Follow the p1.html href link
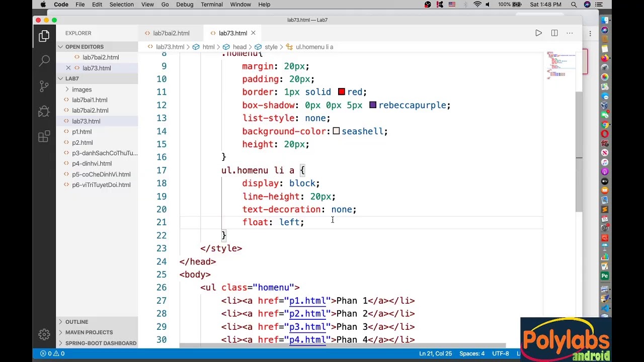The image size is (644, 362). (307, 301)
